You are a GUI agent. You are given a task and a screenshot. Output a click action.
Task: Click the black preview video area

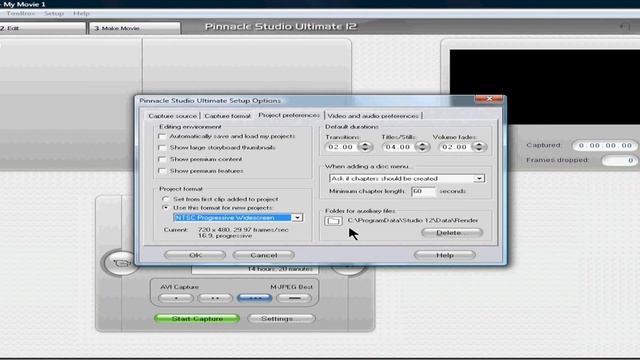[x=544, y=87]
